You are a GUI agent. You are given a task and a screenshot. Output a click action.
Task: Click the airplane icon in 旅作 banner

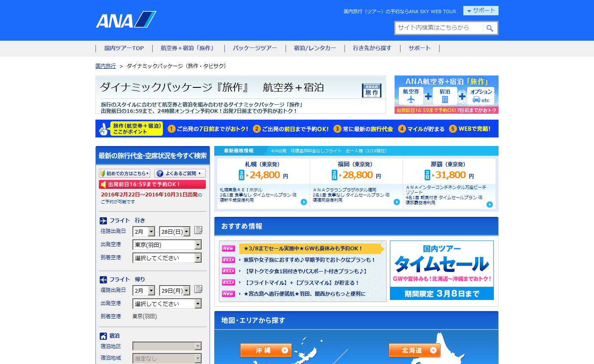point(411,100)
